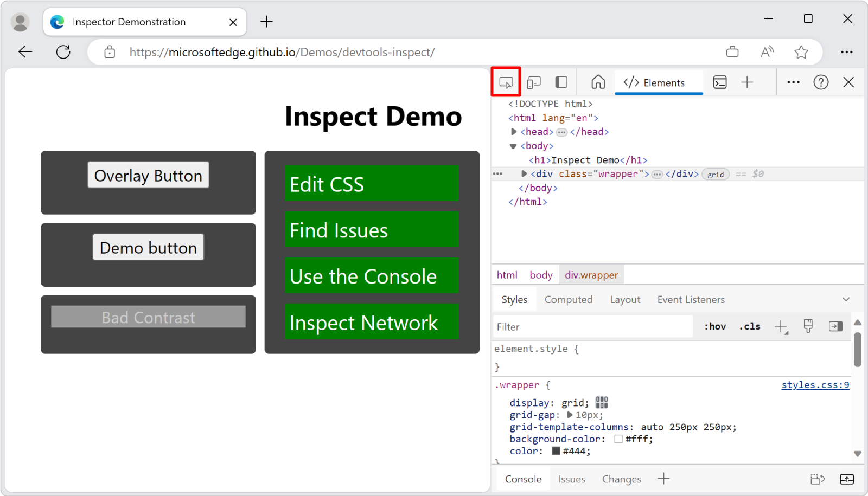Click the Activity Bar home icon
This screenshot has width=868, height=496.
[x=597, y=82]
